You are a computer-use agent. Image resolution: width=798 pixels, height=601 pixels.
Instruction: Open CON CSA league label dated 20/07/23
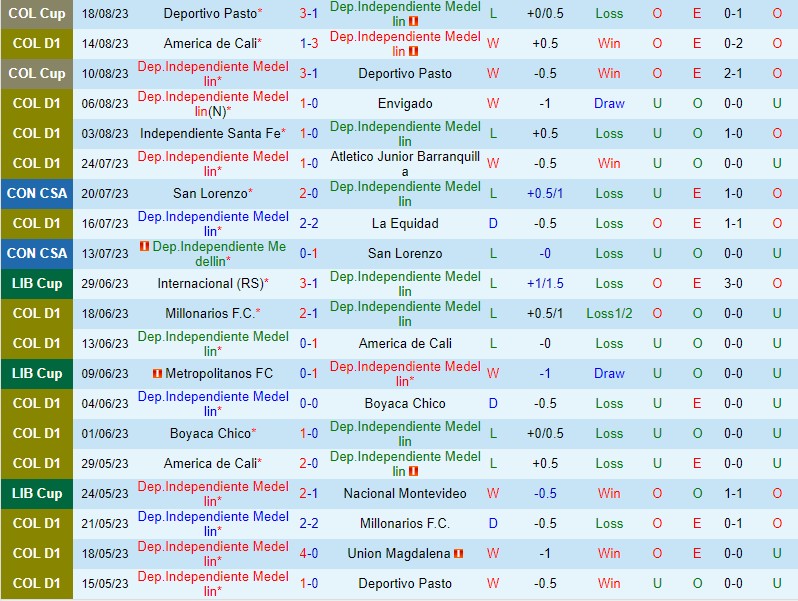pyautogui.click(x=37, y=193)
